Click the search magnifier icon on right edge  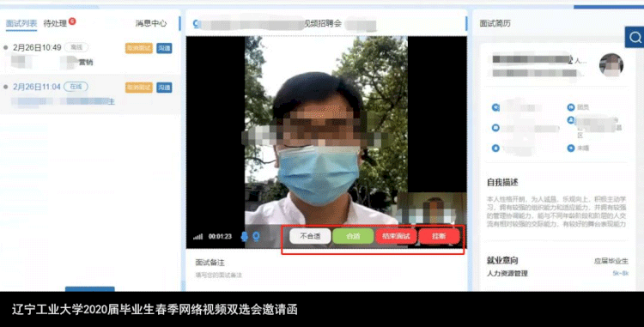(x=635, y=38)
